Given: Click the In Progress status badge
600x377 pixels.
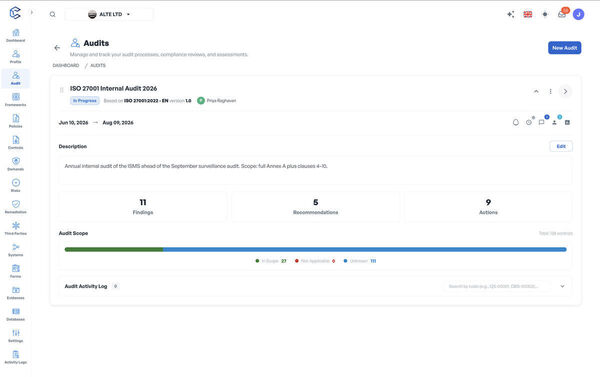Looking at the screenshot, I should (x=85, y=101).
